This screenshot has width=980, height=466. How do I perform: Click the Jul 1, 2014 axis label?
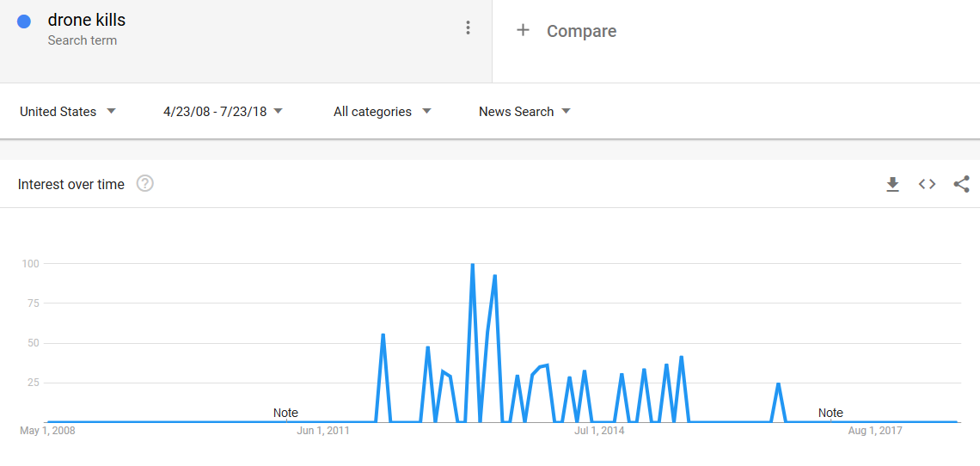[599, 431]
